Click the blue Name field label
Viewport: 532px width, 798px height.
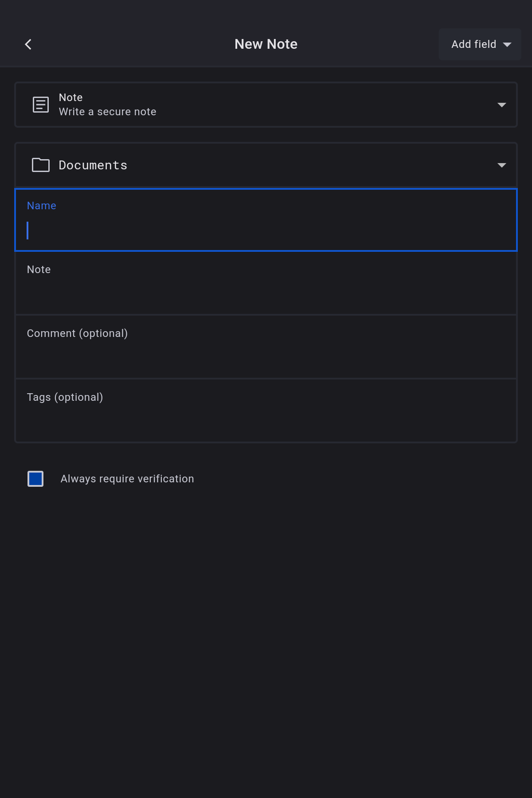(x=42, y=206)
